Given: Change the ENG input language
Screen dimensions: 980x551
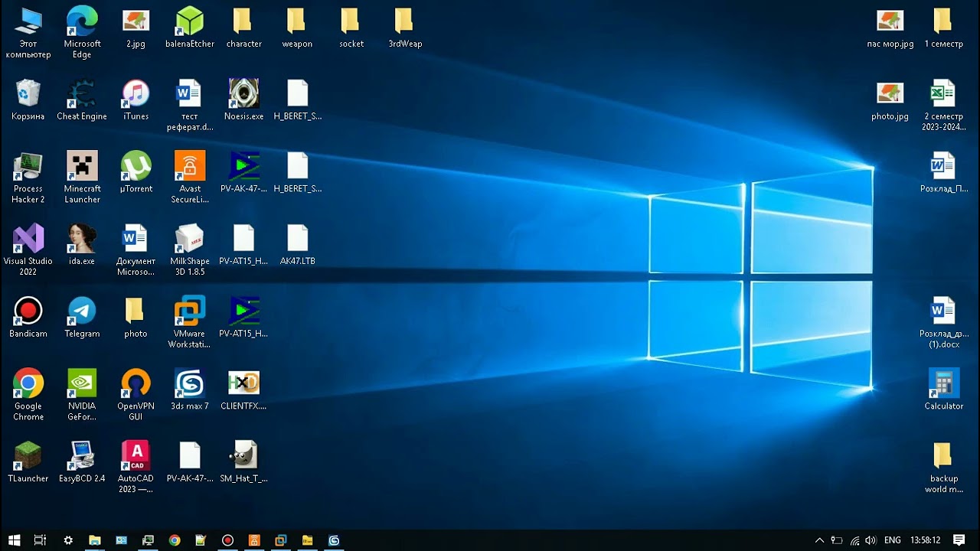Looking at the screenshot, I should [x=892, y=540].
